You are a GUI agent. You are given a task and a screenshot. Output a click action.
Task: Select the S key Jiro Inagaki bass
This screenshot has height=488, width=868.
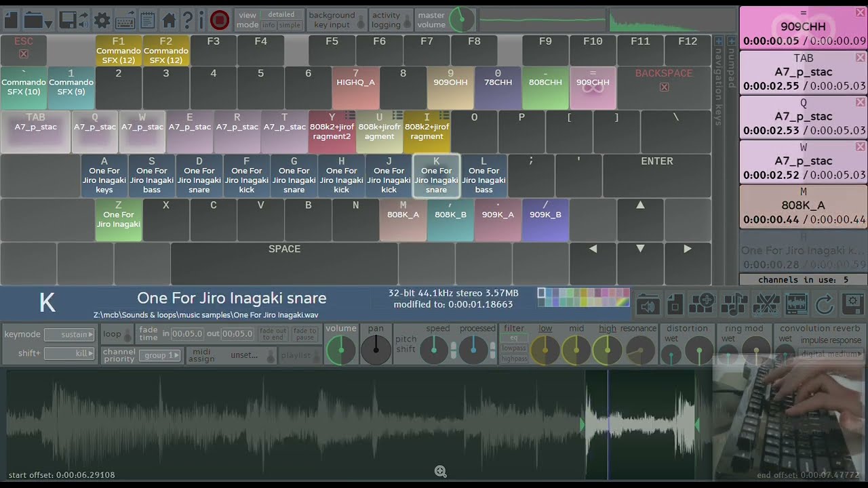click(x=152, y=176)
